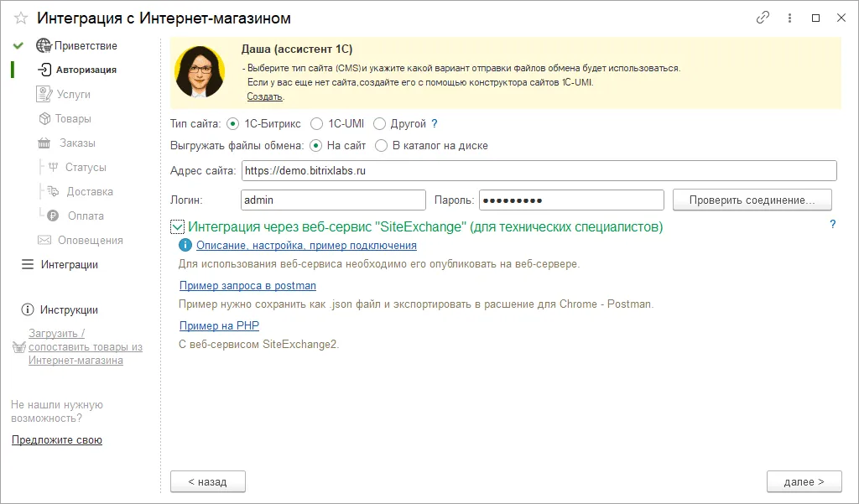Open the Оповещения section
Viewport: 859px width, 504px height.
[90, 241]
